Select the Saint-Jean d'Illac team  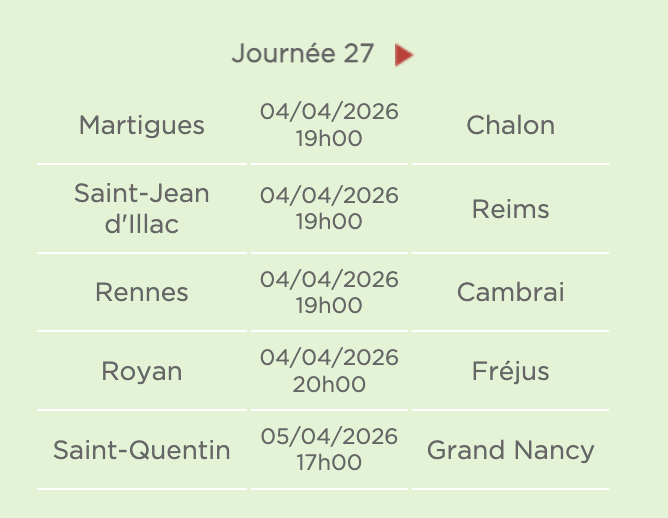(142, 209)
